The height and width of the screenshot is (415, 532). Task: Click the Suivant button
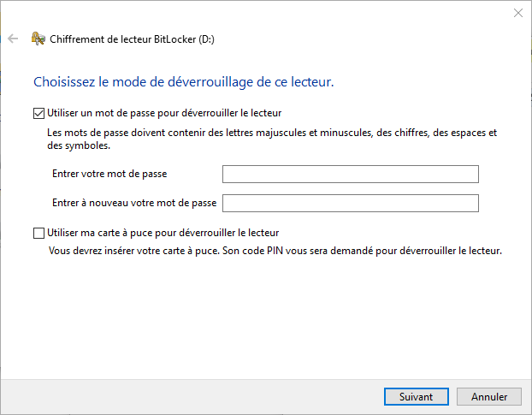tap(417, 397)
